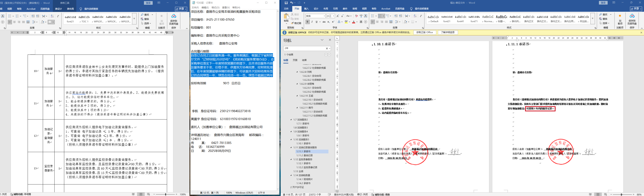
Task: Align right in left Word paragraph group
Action: tap(19, 22)
